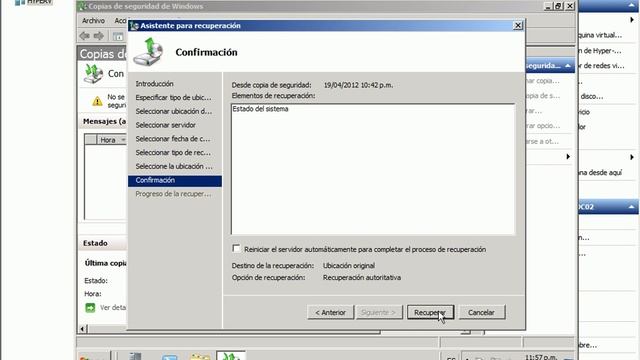Click the Cancelar button
640x360 pixels.
pyautogui.click(x=482, y=312)
